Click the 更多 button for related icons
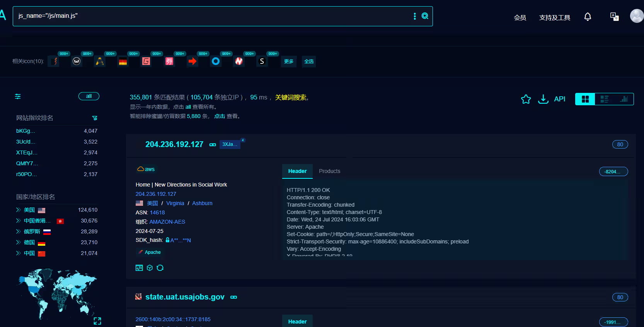This screenshot has height=327, width=644. pyautogui.click(x=289, y=62)
